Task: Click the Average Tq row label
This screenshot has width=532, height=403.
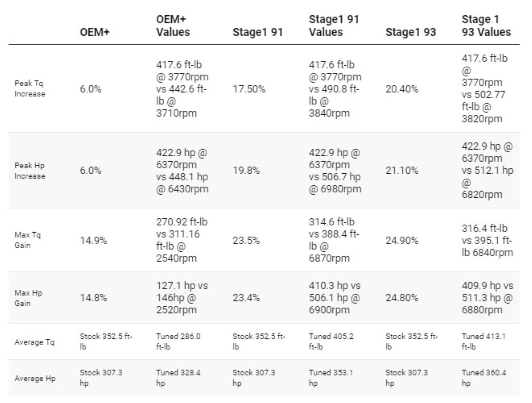Action: 34,342
